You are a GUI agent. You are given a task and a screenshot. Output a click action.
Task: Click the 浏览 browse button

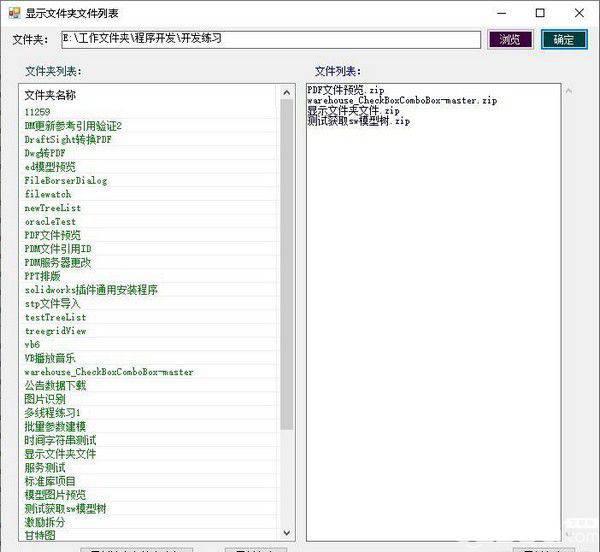(510, 39)
